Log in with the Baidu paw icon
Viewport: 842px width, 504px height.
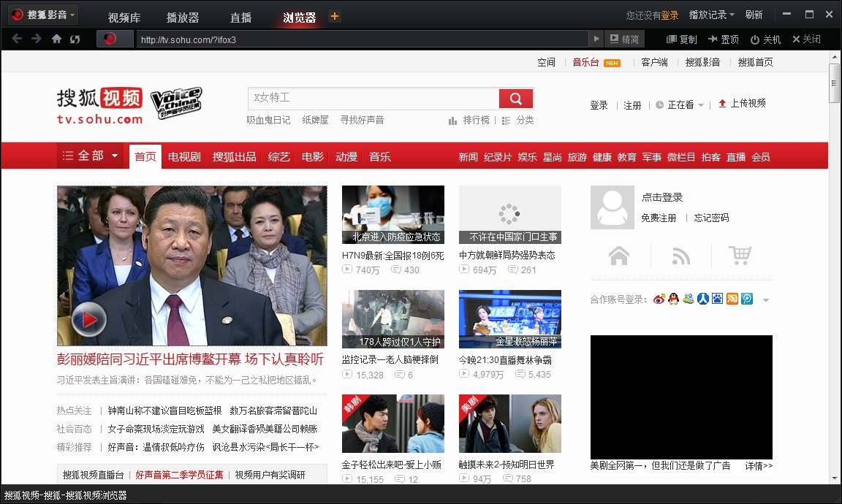click(x=718, y=299)
